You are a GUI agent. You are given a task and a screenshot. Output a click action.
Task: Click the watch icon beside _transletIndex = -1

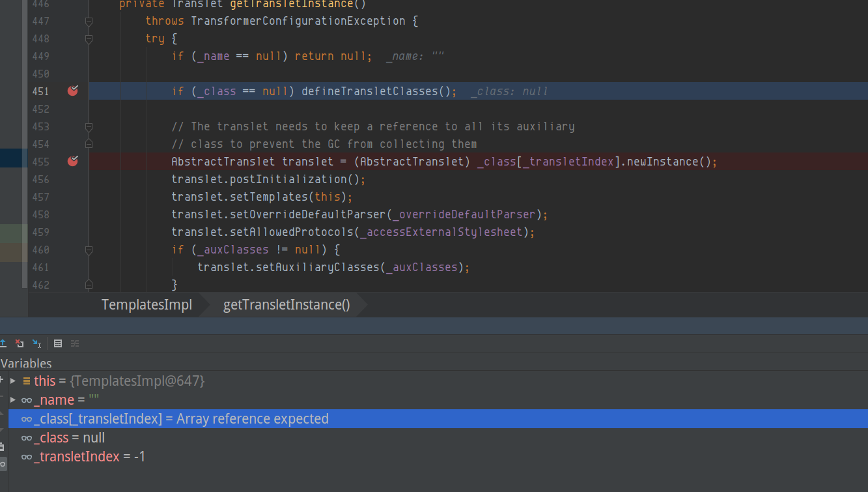pyautogui.click(x=27, y=457)
